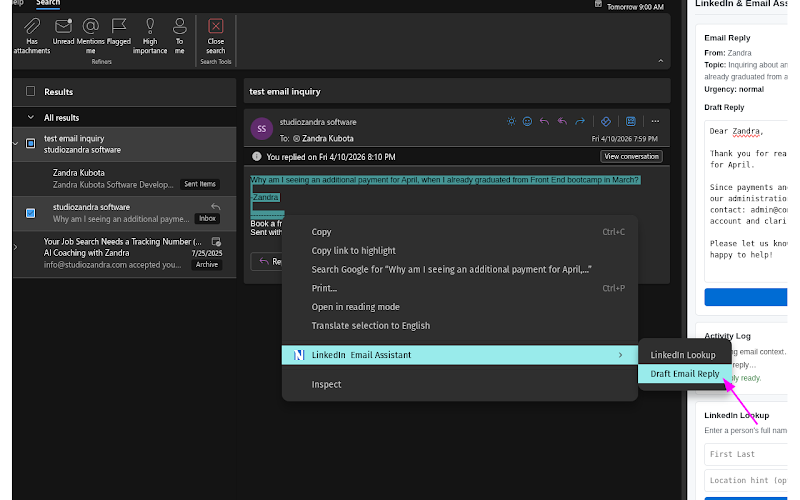Apply the To me refiner
The width and height of the screenshot is (800, 500).
[180, 36]
